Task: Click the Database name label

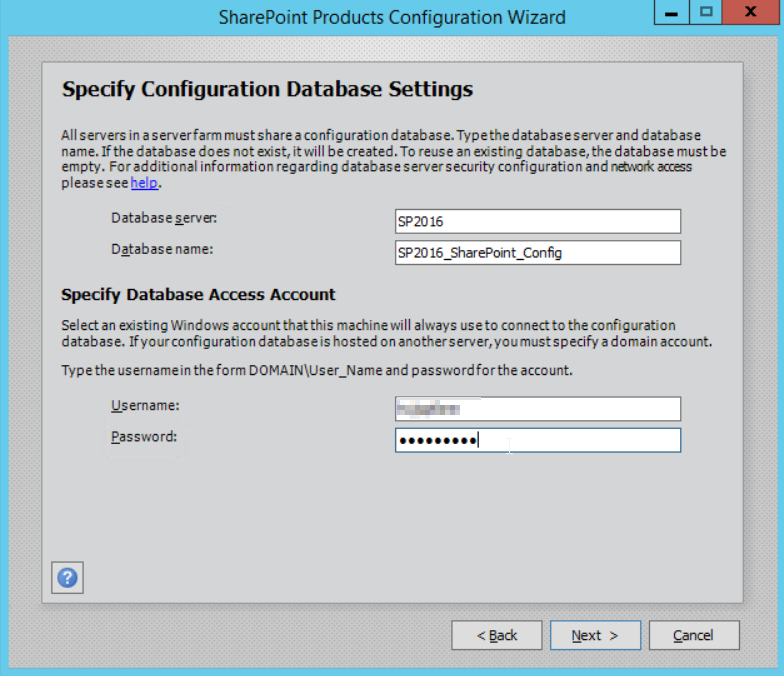Action: click(x=162, y=250)
